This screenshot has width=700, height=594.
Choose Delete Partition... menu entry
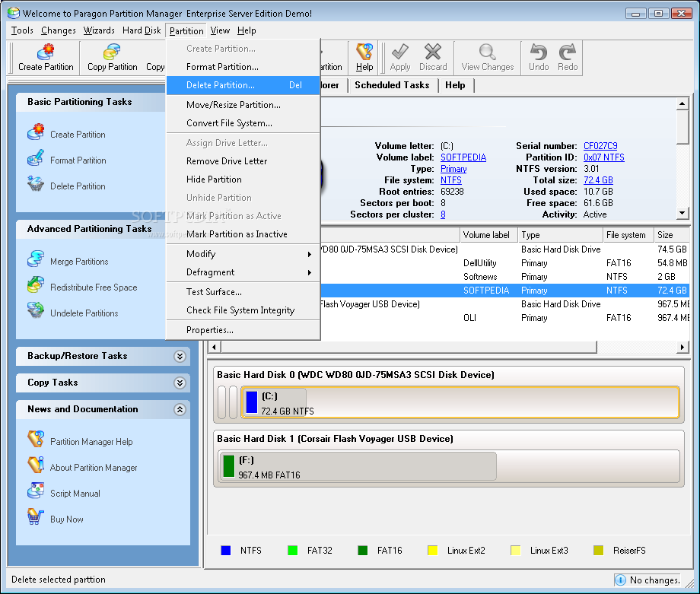[243, 85]
